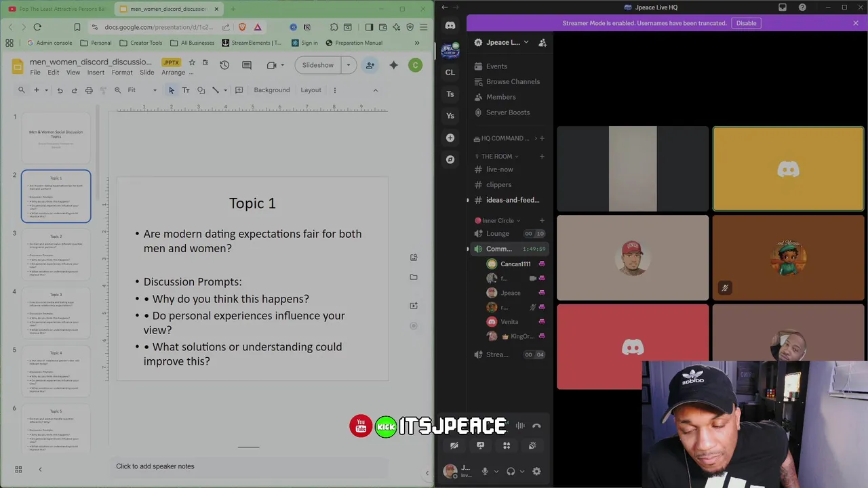Open Discord Activities icon
This screenshot has height=488, width=868.
tap(507, 445)
